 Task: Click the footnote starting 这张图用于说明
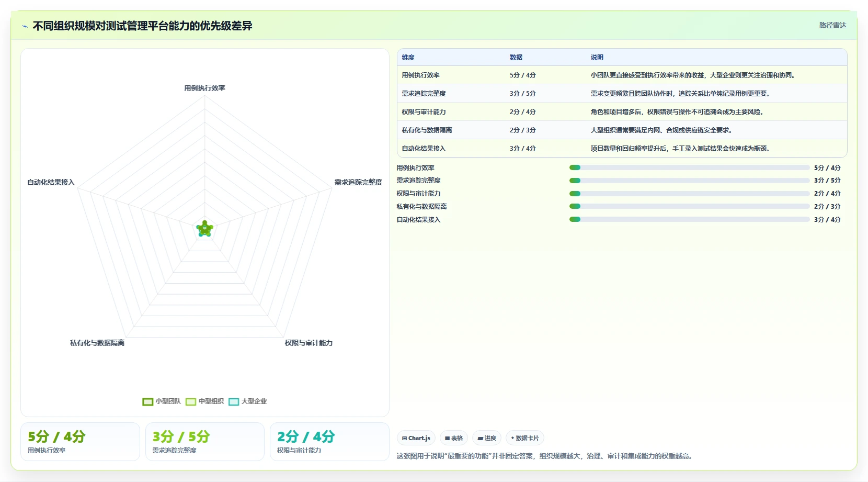coord(546,456)
